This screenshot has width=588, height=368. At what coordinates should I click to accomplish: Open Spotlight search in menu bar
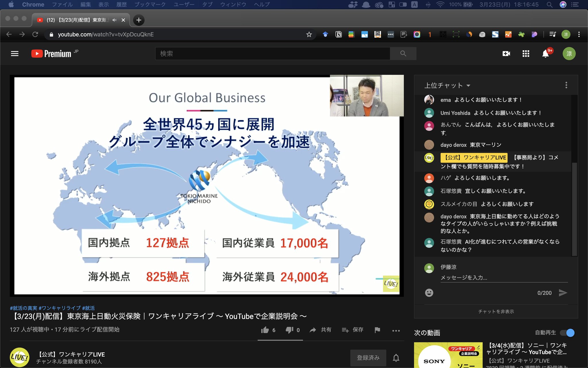(549, 4)
